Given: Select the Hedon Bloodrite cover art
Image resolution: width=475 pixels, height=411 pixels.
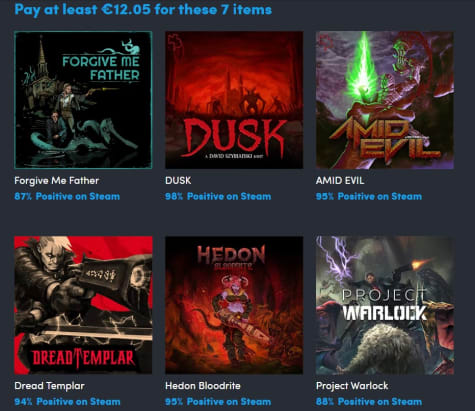Looking at the screenshot, I should click(234, 305).
